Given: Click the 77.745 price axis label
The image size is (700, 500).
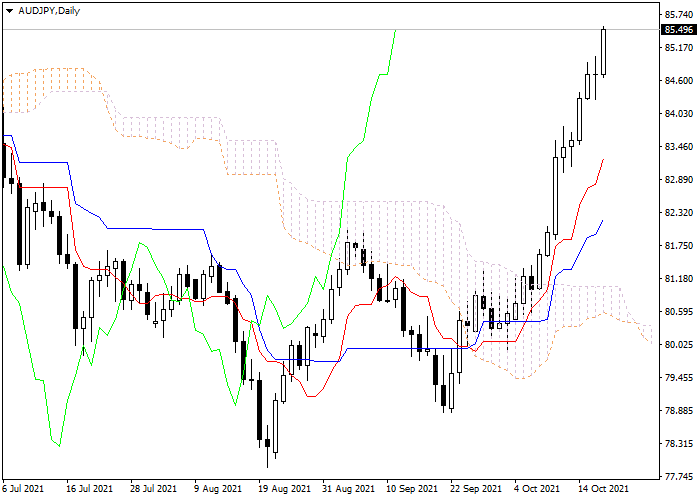Looking at the screenshot, I should click(x=678, y=477).
